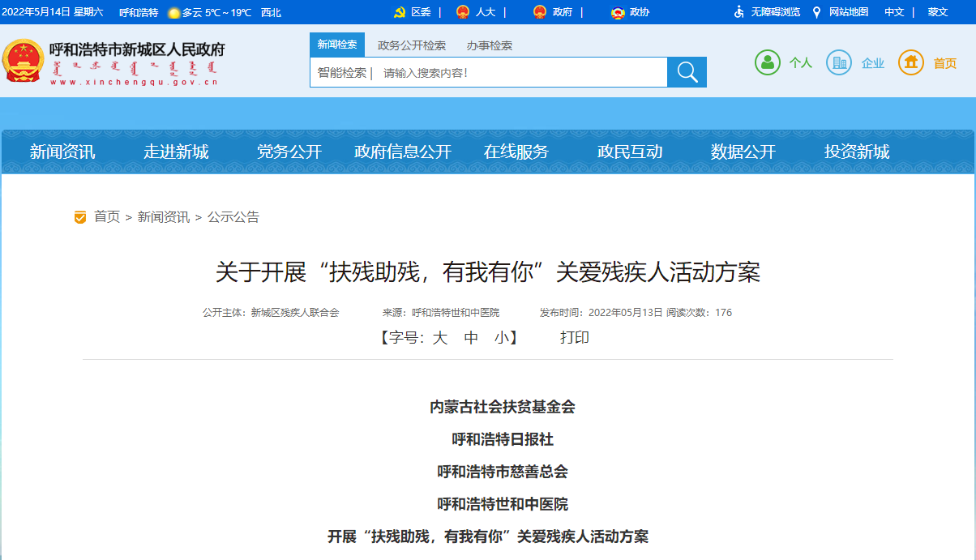The width and height of the screenshot is (976, 560).
Task: Open the 区委 party committee emblem link
Action: pos(400,12)
